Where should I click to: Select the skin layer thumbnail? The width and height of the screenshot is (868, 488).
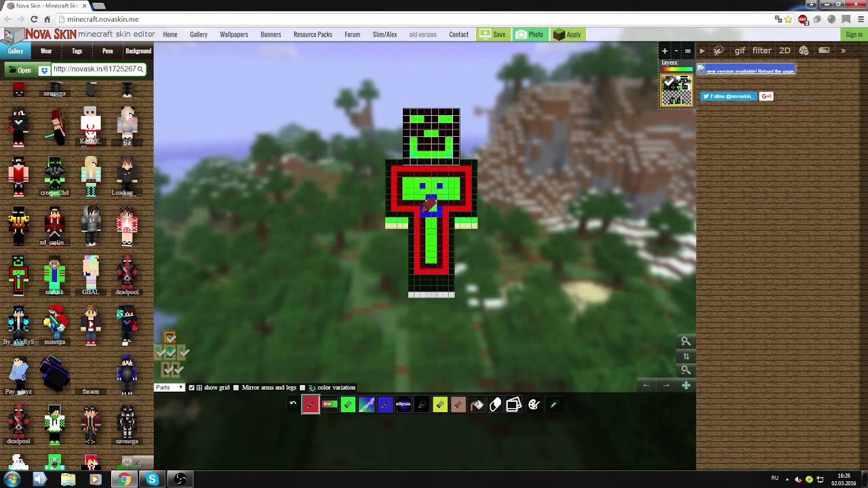click(677, 91)
